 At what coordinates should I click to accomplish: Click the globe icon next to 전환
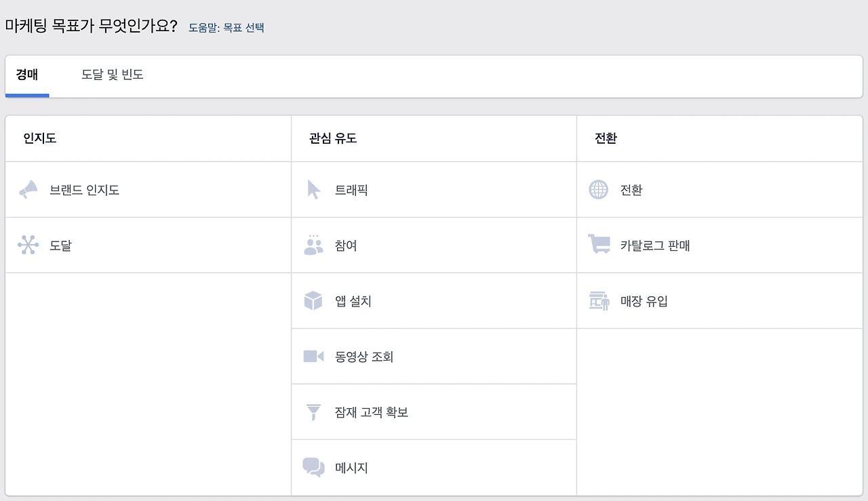(x=599, y=190)
